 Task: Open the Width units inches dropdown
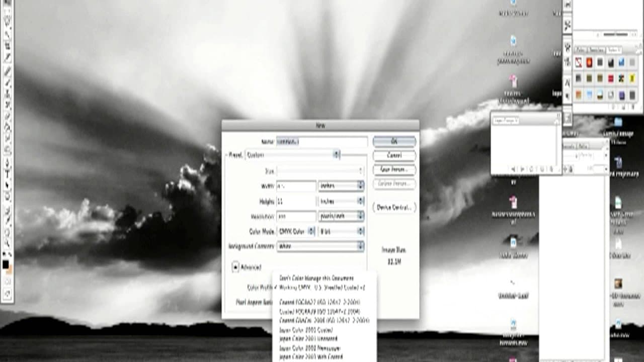341,186
